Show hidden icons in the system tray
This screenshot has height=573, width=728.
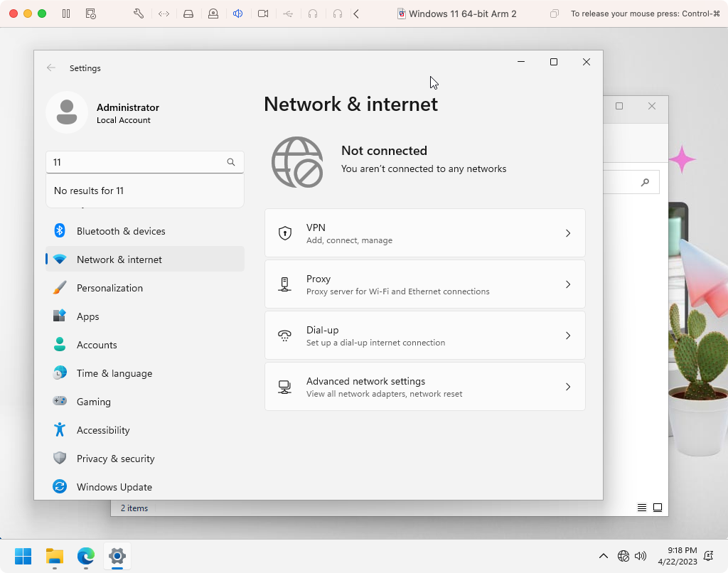(x=603, y=556)
